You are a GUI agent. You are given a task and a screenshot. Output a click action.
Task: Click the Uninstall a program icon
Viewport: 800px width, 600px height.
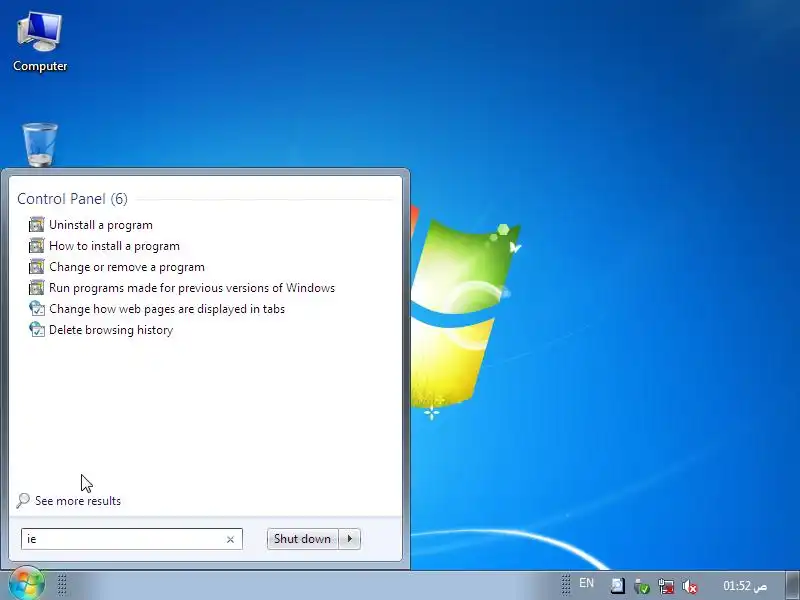(37, 224)
